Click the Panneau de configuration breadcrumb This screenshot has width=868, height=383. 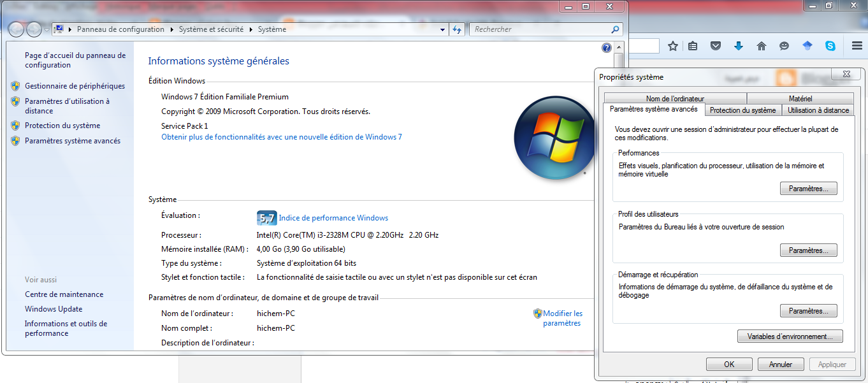(120, 29)
